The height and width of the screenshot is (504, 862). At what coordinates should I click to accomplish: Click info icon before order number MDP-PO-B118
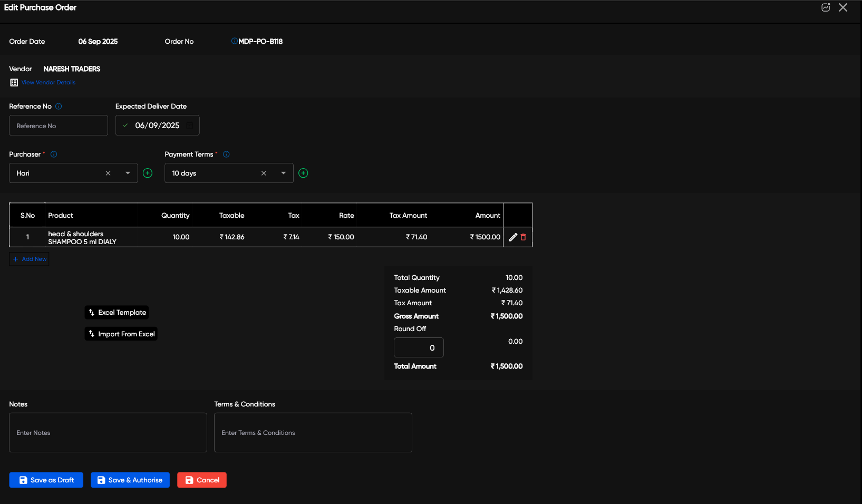pos(234,41)
